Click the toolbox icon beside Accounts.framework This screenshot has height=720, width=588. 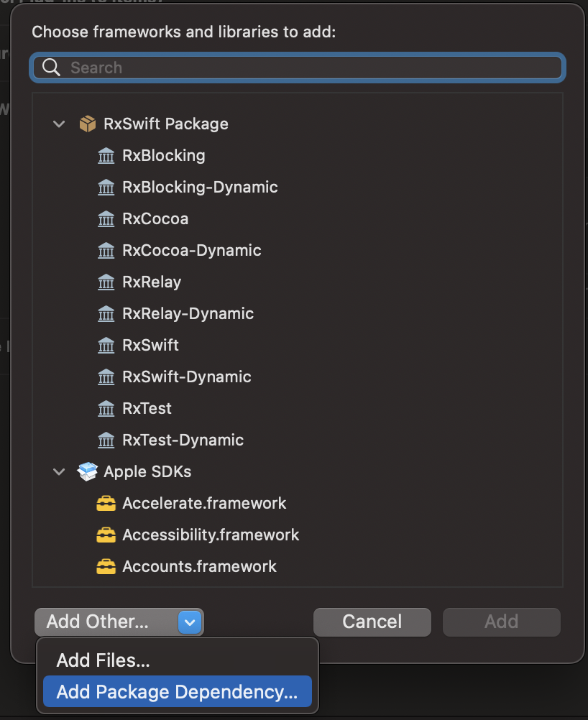[x=106, y=567]
